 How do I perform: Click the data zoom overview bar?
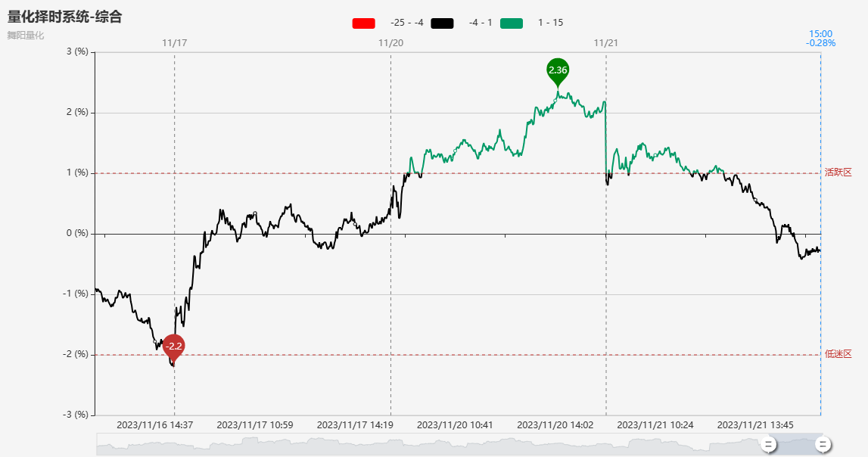pyautogui.click(x=459, y=444)
